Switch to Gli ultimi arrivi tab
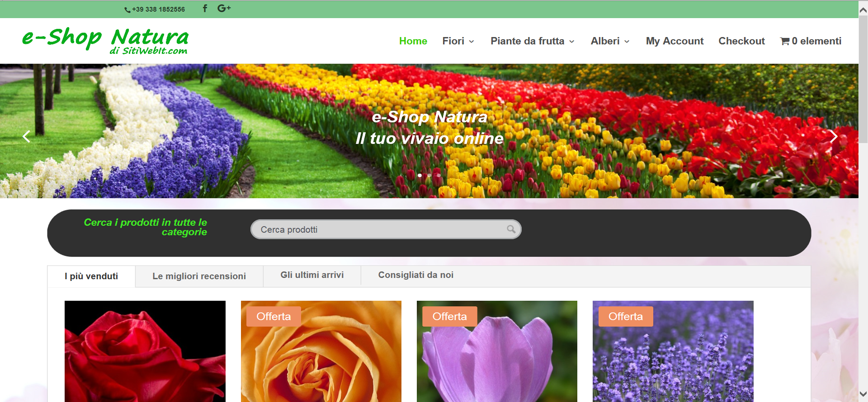Image resolution: width=868 pixels, height=402 pixels. tap(312, 275)
